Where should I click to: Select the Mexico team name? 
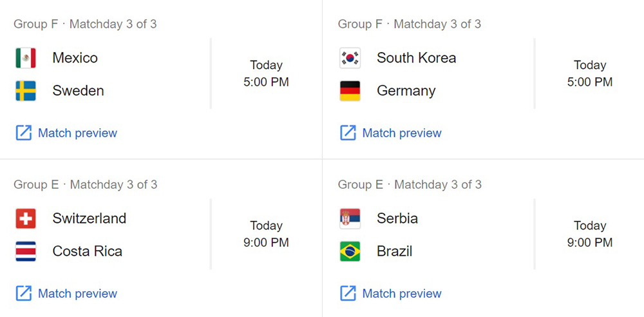[75, 58]
